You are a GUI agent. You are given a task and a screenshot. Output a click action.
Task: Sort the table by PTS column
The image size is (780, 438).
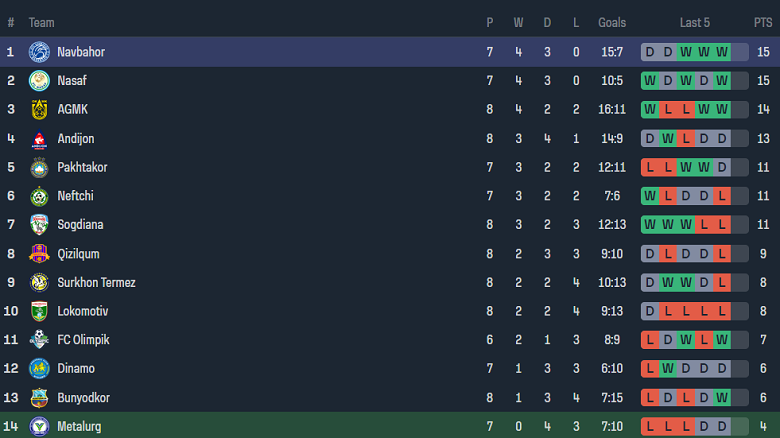(x=763, y=22)
